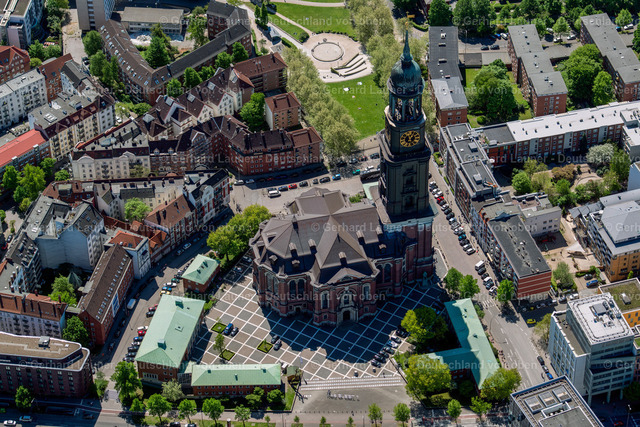Click the white modern office building at bottom right
Image resolution: width=640 pixels, height=427 pixels.
596,340
